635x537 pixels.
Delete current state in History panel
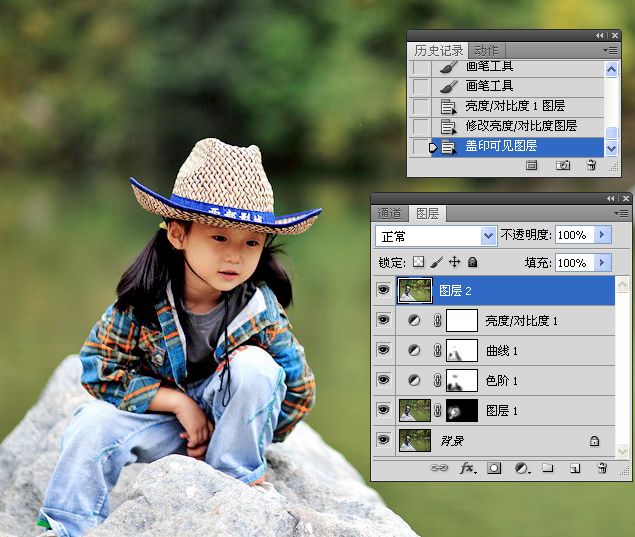[591, 165]
